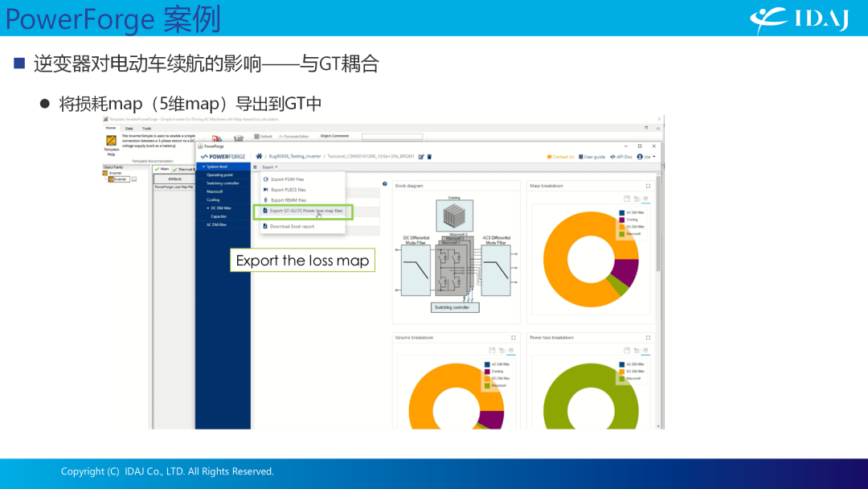
Task: Expand Volume breakdown panel to fullscreen
Action: pos(513,338)
